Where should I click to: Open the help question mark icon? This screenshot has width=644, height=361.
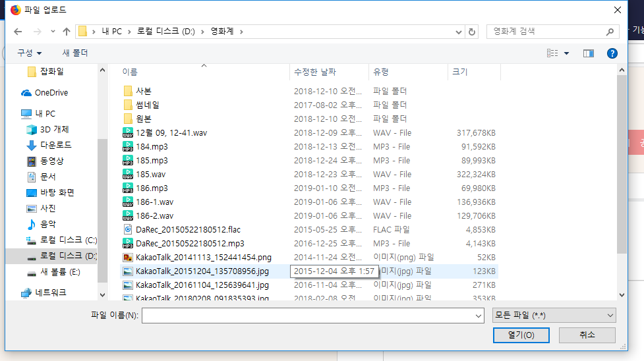[x=612, y=53]
